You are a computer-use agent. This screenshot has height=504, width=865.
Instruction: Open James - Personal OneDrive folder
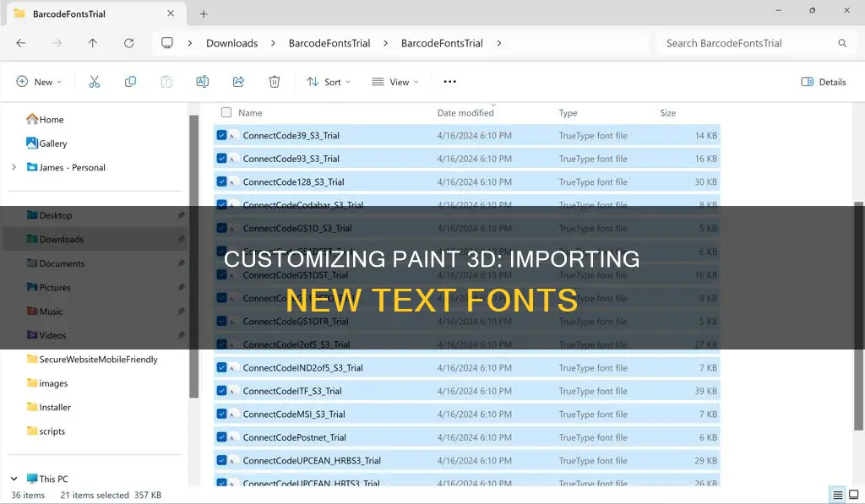(x=66, y=168)
